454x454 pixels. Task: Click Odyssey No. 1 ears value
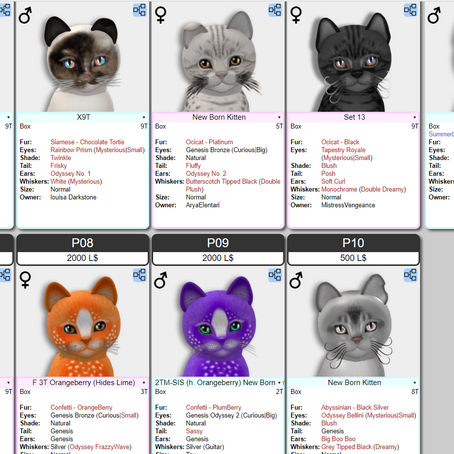(x=70, y=174)
